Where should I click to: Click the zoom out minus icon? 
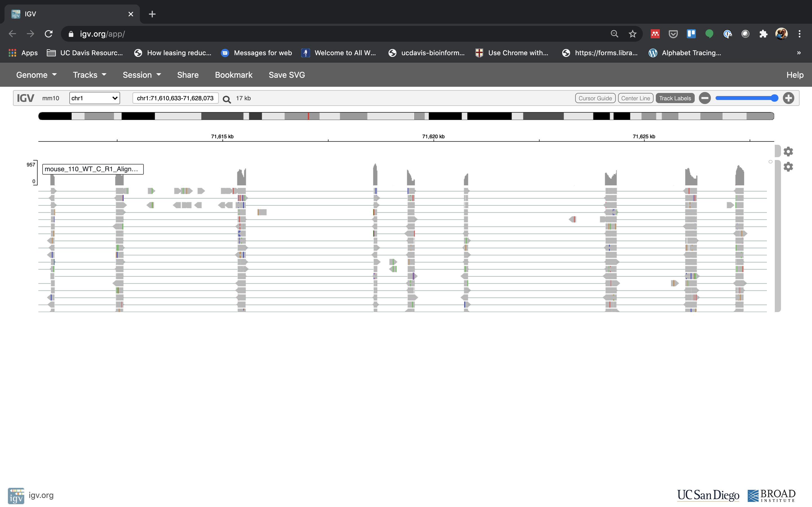(705, 98)
